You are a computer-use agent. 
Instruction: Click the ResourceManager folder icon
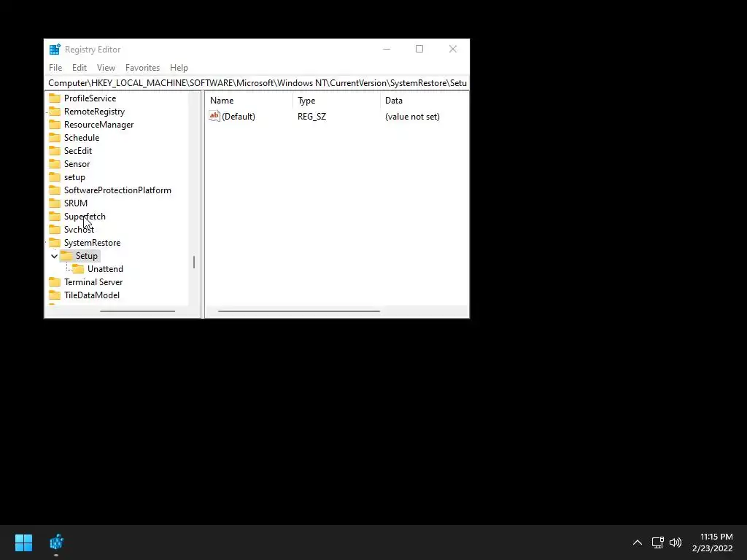[x=55, y=124]
